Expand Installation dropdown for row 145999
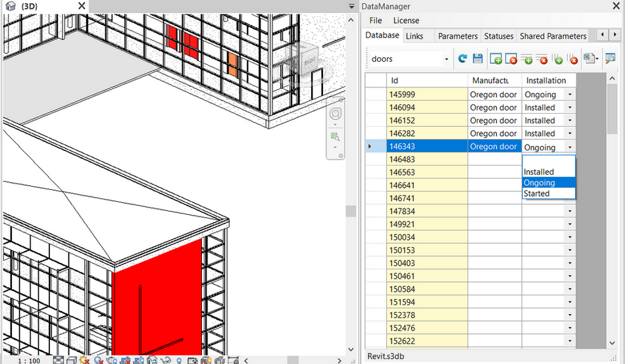This screenshot has width=625, height=364. [x=569, y=95]
